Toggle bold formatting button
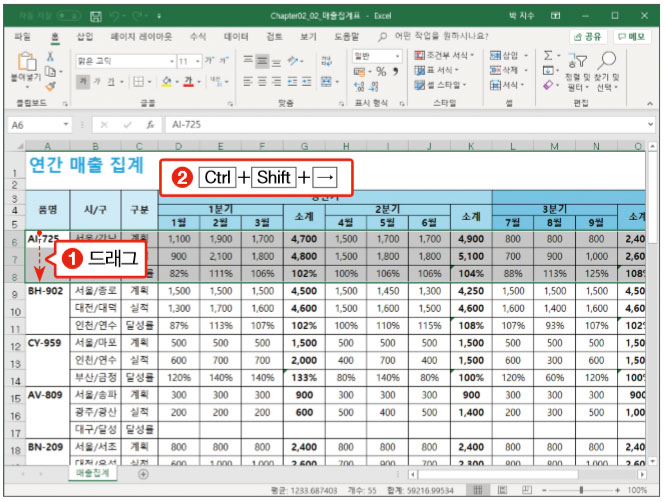665x502 pixels. (x=83, y=81)
